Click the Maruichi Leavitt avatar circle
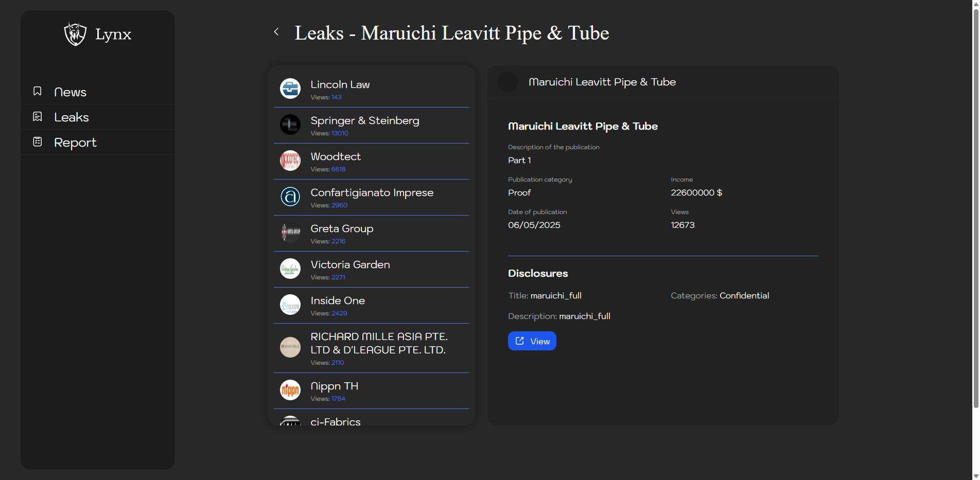This screenshot has height=480, width=980. tap(508, 82)
